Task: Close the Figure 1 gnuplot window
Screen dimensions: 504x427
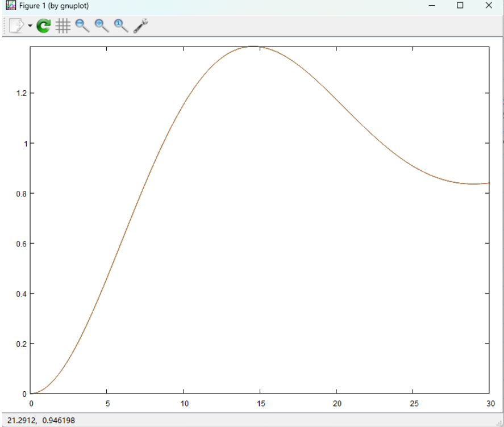Action: click(489, 6)
